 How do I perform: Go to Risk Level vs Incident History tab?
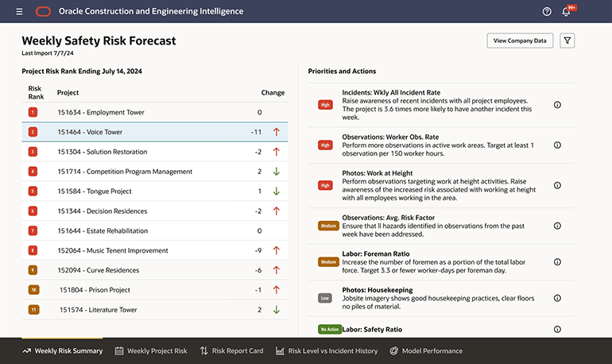327,350
